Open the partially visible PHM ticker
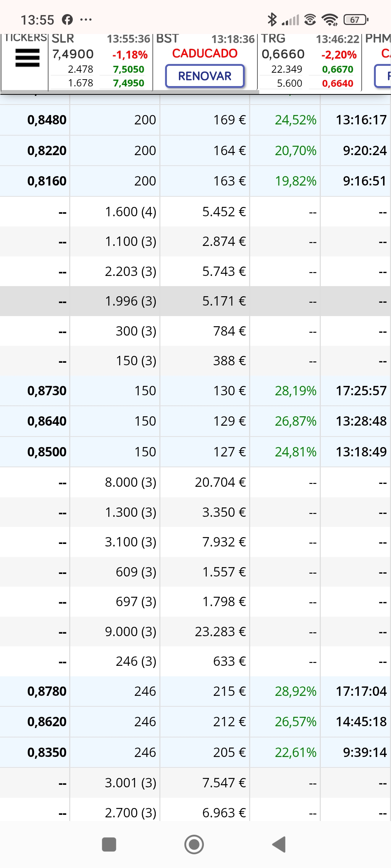The height and width of the screenshot is (868, 391). [x=377, y=61]
